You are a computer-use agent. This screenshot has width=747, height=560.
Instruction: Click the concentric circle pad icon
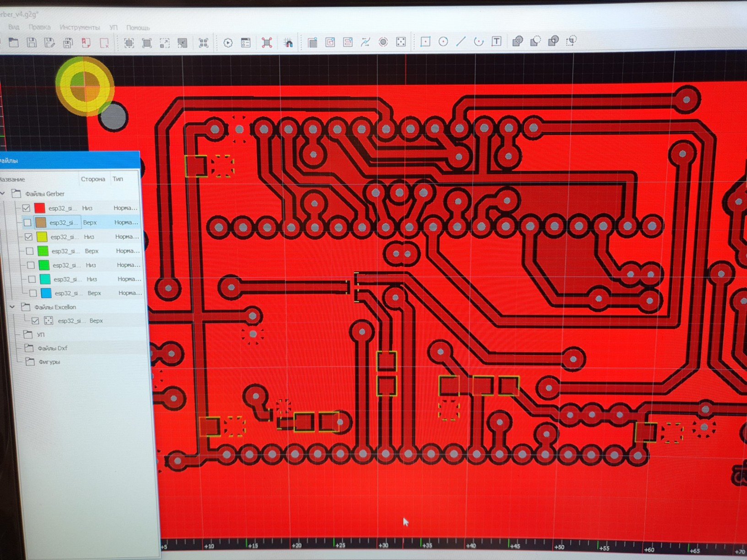pyautogui.click(x=383, y=42)
